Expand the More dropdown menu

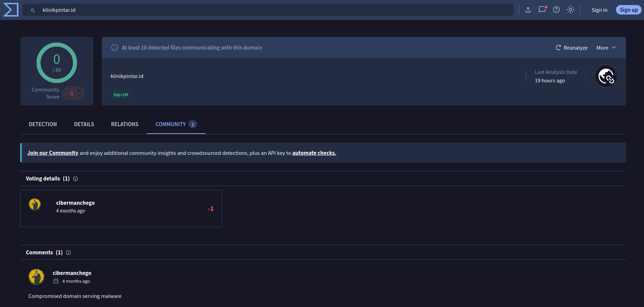tap(607, 48)
